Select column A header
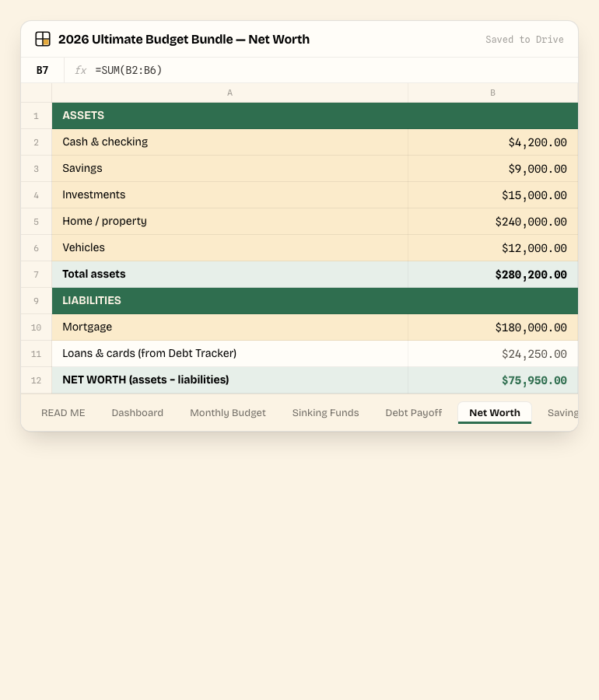The image size is (599, 700). [x=229, y=93]
